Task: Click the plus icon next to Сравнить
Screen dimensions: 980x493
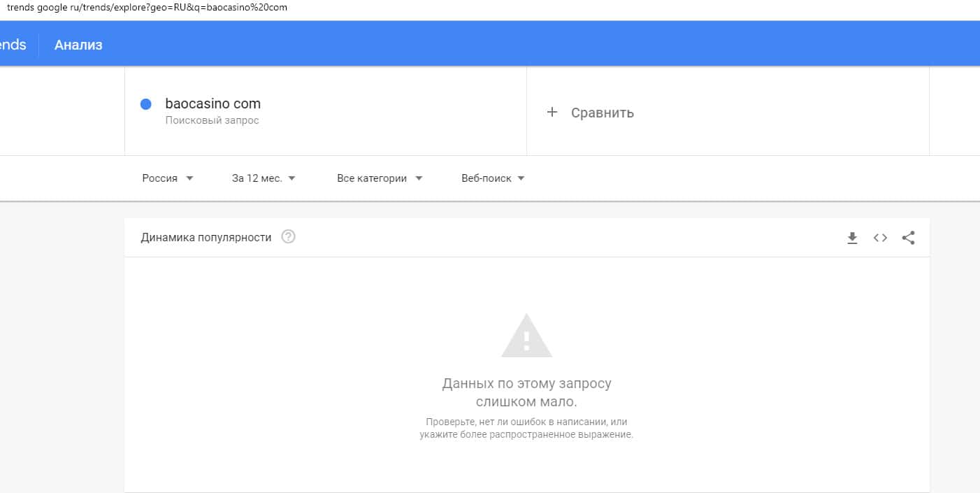Action: (552, 112)
